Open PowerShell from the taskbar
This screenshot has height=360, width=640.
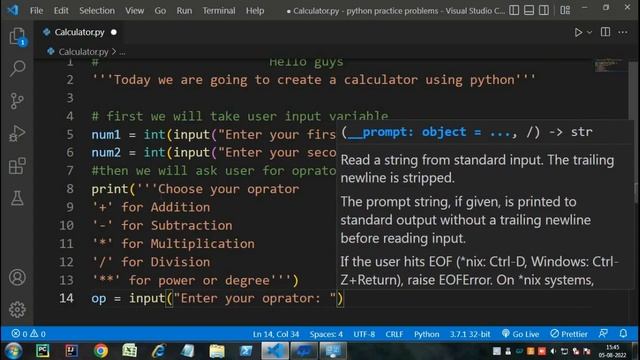246,351
